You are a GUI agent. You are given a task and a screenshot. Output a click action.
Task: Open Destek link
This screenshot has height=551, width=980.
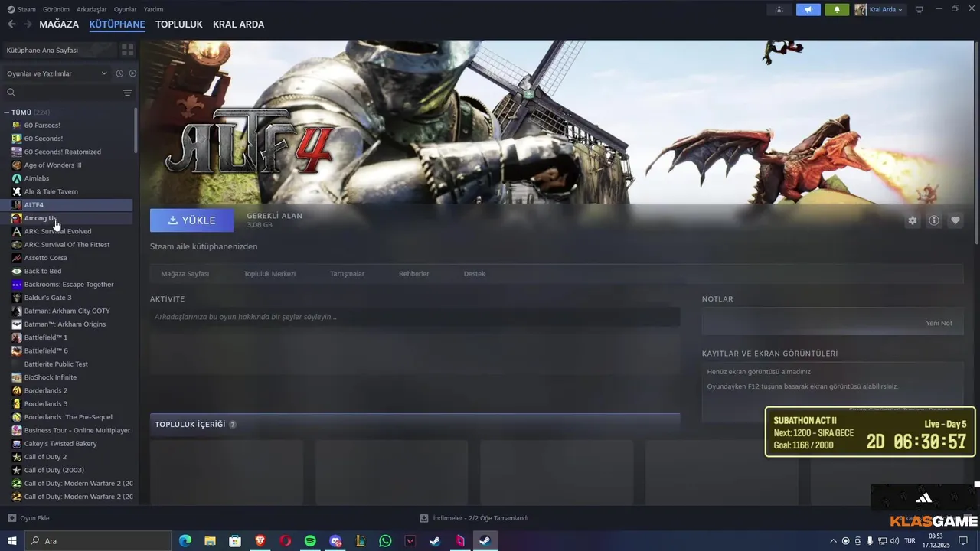pos(475,274)
